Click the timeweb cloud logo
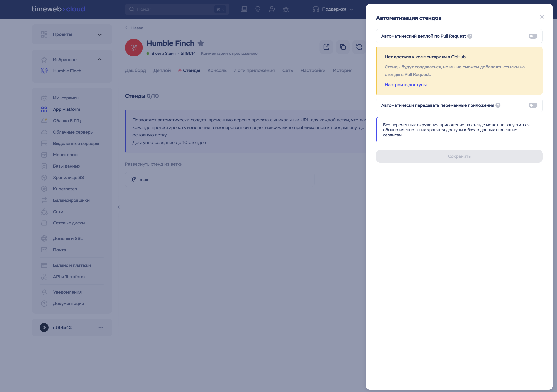Image resolution: width=557 pixels, height=392 pixels. coord(58,9)
